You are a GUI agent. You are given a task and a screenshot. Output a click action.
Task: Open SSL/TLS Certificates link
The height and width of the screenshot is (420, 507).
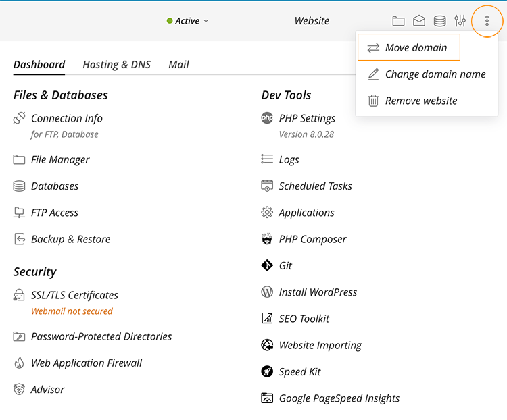point(74,295)
